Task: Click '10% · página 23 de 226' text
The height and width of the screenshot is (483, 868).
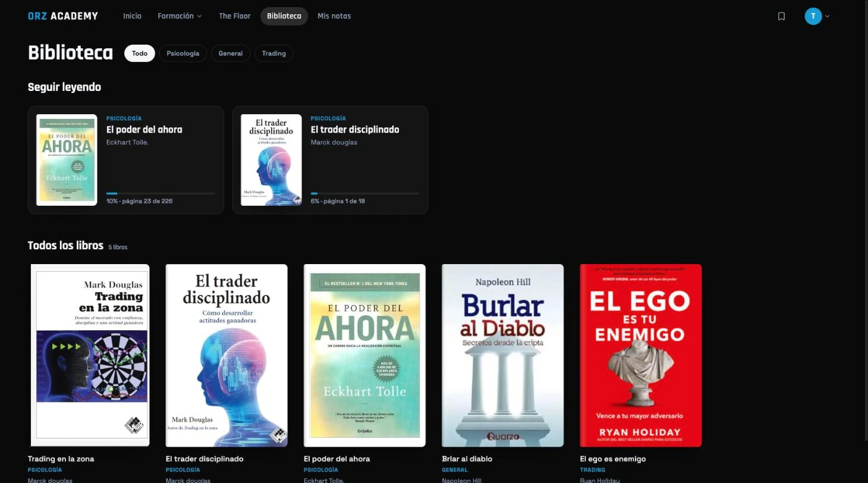Action: (x=140, y=201)
